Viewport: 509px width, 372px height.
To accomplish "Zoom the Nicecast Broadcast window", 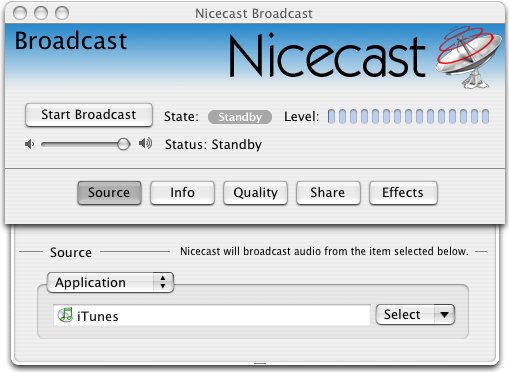I will pyautogui.click(x=62, y=13).
